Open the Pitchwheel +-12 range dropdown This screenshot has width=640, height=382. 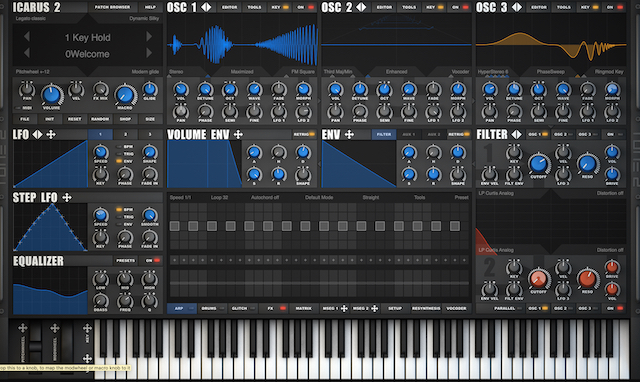(x=33, y=71)
